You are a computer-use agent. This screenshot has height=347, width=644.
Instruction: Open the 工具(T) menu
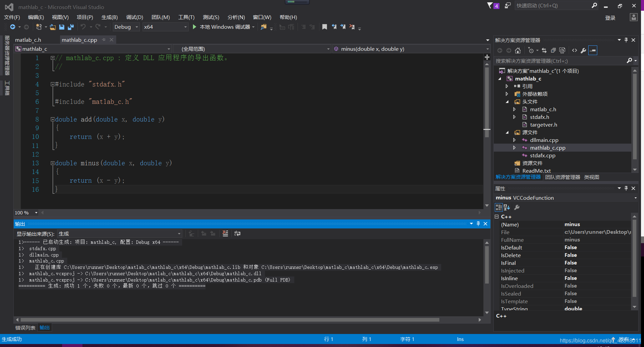click(x=186, y=17)
